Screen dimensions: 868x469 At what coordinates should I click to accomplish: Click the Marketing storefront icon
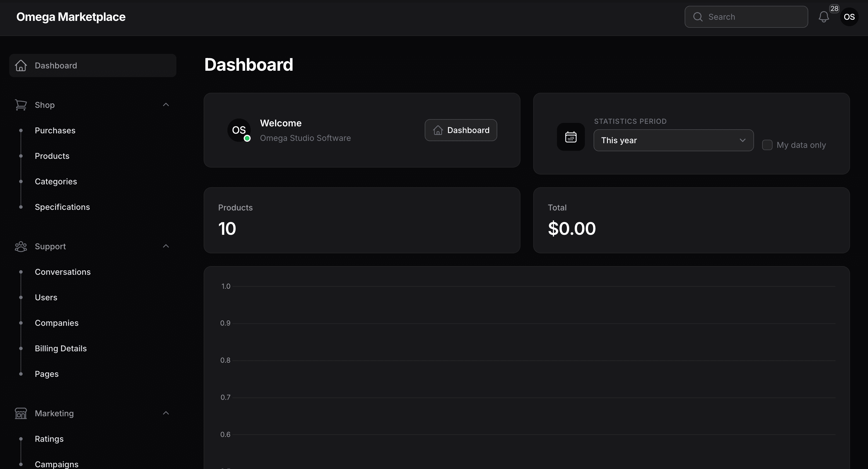click(21, 413)
